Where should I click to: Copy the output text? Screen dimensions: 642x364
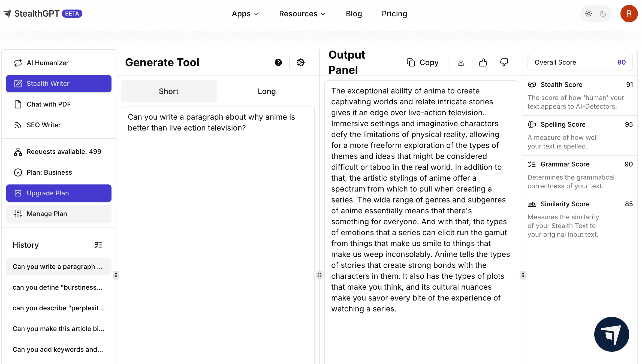[423, 62]
